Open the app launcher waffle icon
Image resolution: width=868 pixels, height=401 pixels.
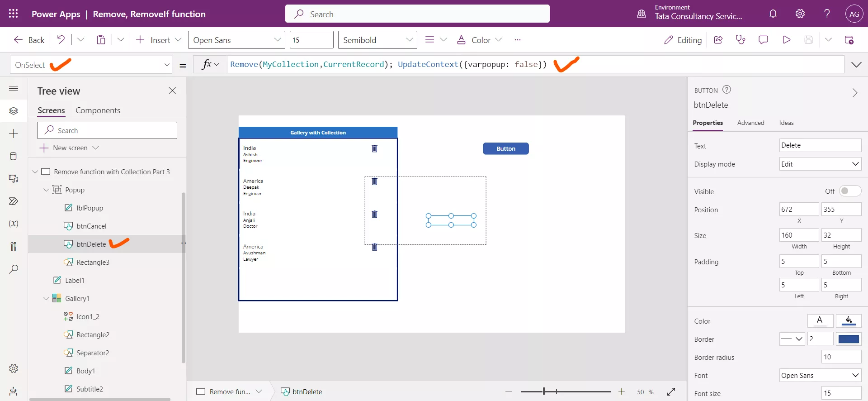pyautogui.click(x=14, y=14)
